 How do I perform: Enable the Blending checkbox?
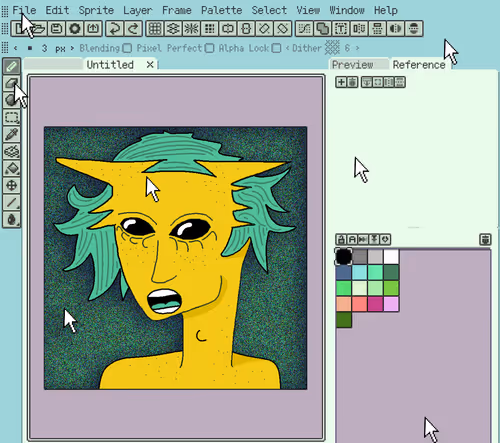click(x=127, y=48)
